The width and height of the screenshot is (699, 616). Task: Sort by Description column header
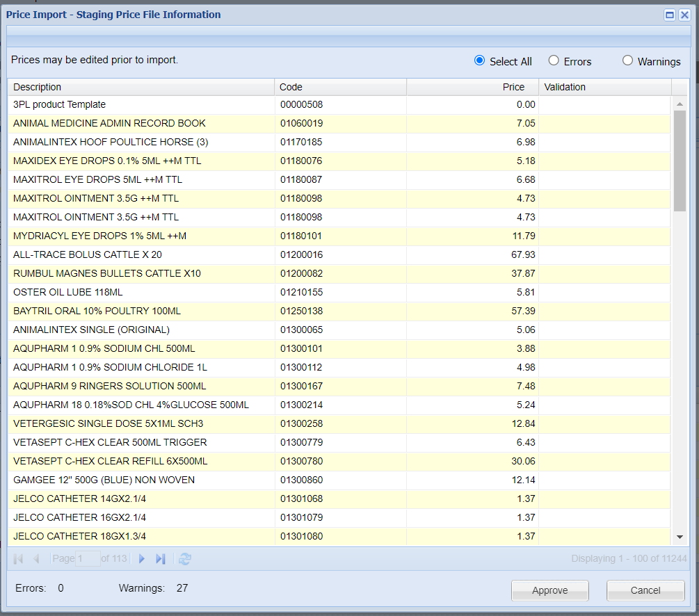[x=141, y=87]
